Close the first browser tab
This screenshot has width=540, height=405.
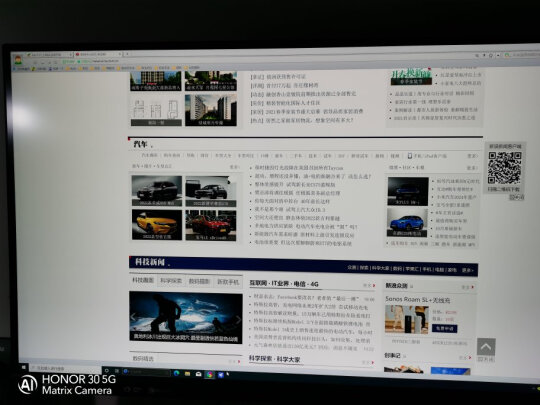coord(71,54)
